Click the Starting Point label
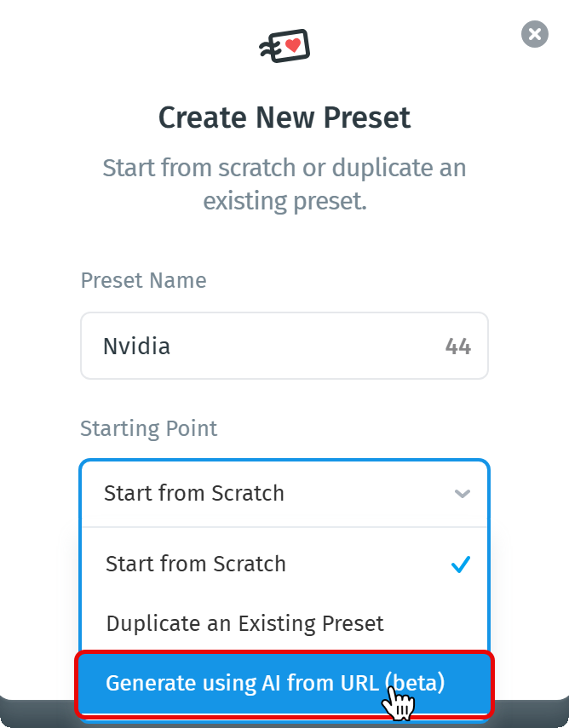The image size is (569, 728). click(149, 428)
